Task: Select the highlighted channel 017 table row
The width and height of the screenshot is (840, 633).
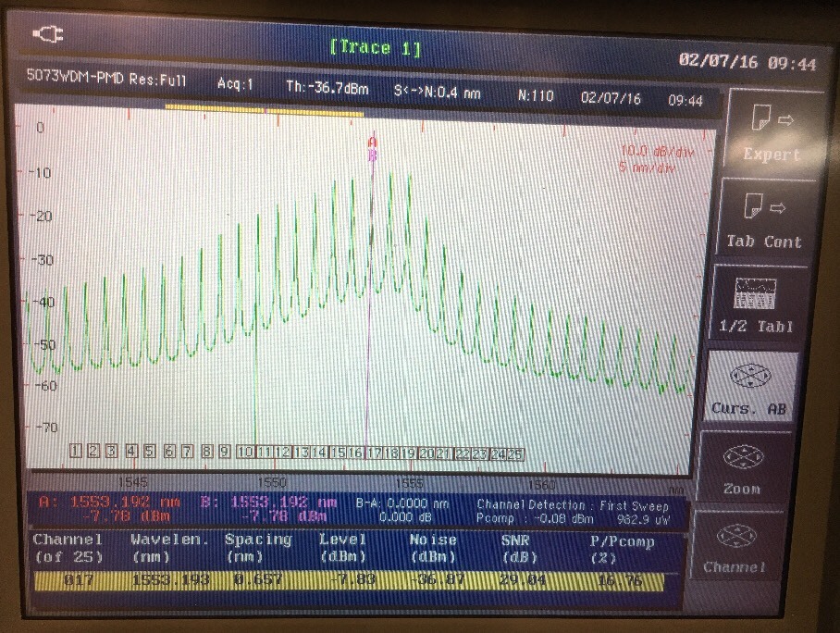Action: click(349, 581)
